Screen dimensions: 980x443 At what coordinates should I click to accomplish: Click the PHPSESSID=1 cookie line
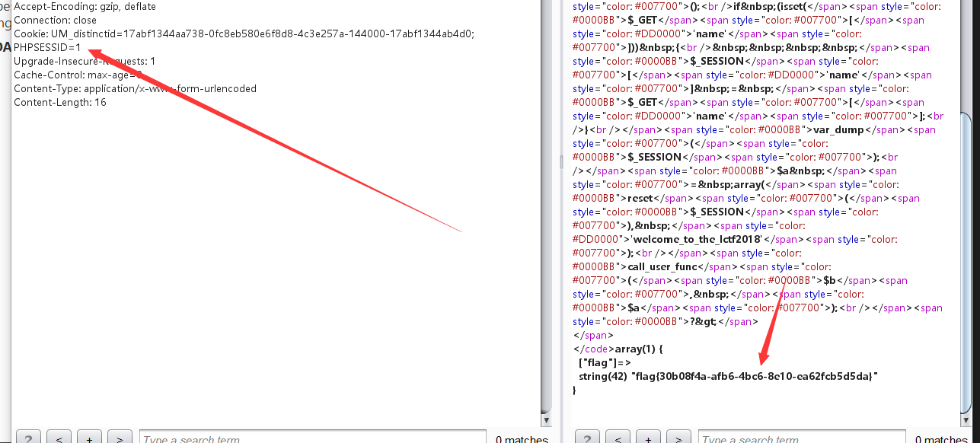(x=47, y=47)
